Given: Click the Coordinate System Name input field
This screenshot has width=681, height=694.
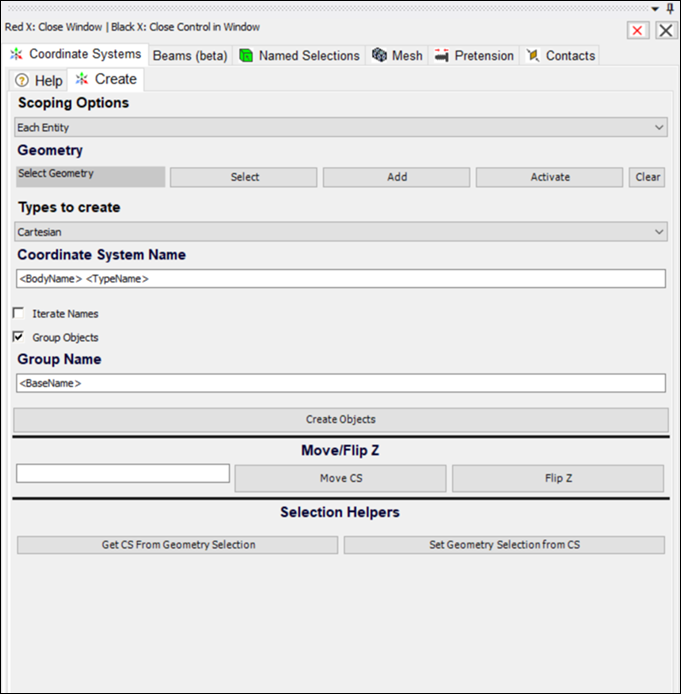Looking at the screenshot, I should point(341,279).
